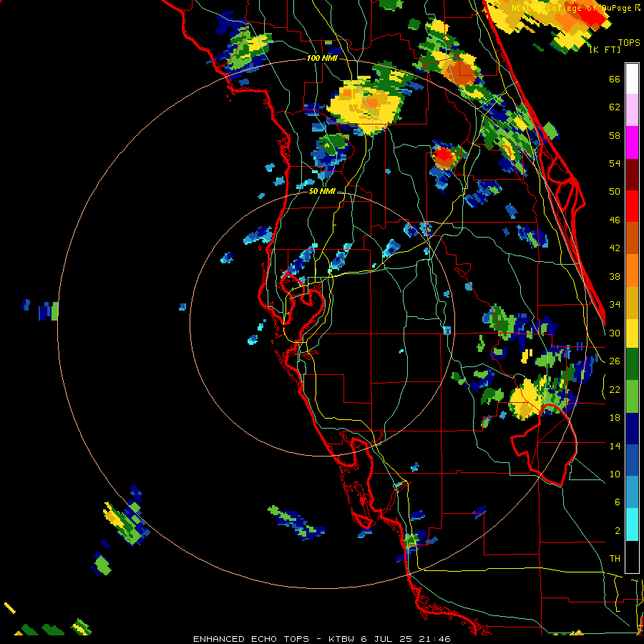Select the bright yellow legend color band

[x=632, y=335]
